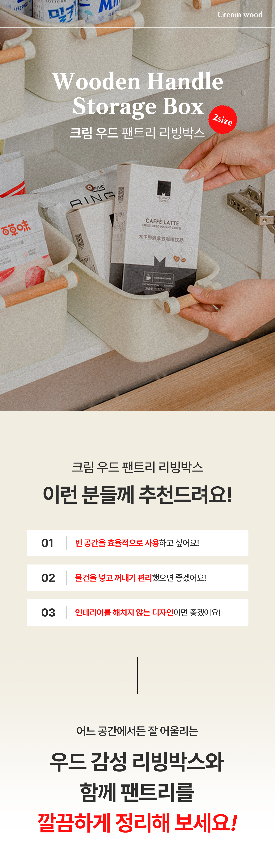Click the 이런 분들께 추천드려요 heading

(137, 494)
